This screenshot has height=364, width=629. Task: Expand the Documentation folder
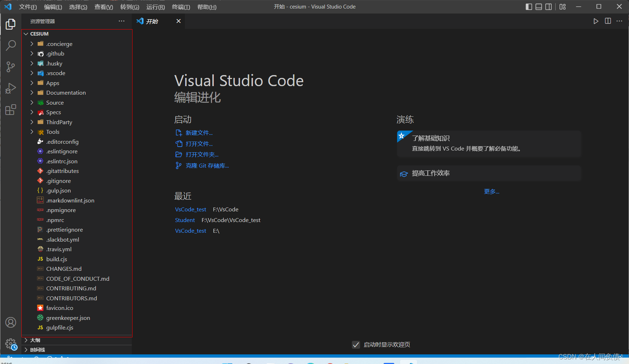tap(32, 93)
